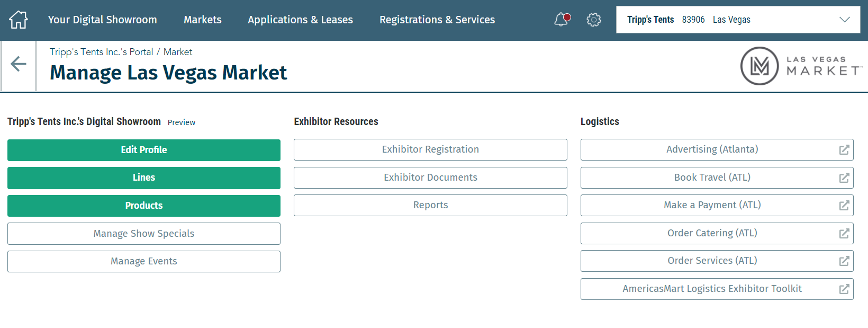Expand the Tripp's Tents account dropdown

(738, 20)
